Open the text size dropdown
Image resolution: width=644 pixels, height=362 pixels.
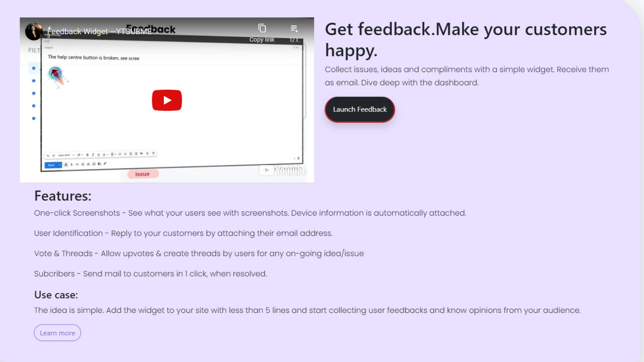pos(79,154)
